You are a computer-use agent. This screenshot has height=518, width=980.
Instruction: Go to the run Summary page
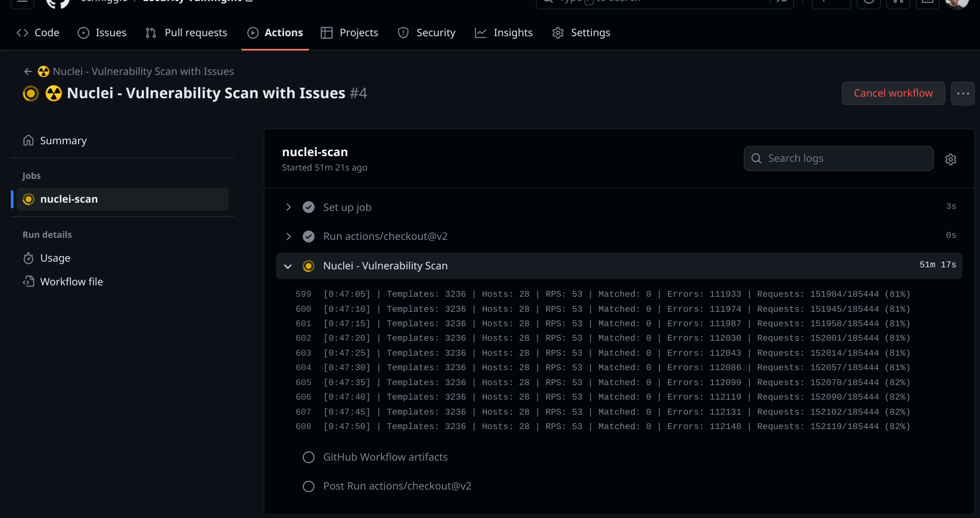pyautogui.click(x=123, y=141)
